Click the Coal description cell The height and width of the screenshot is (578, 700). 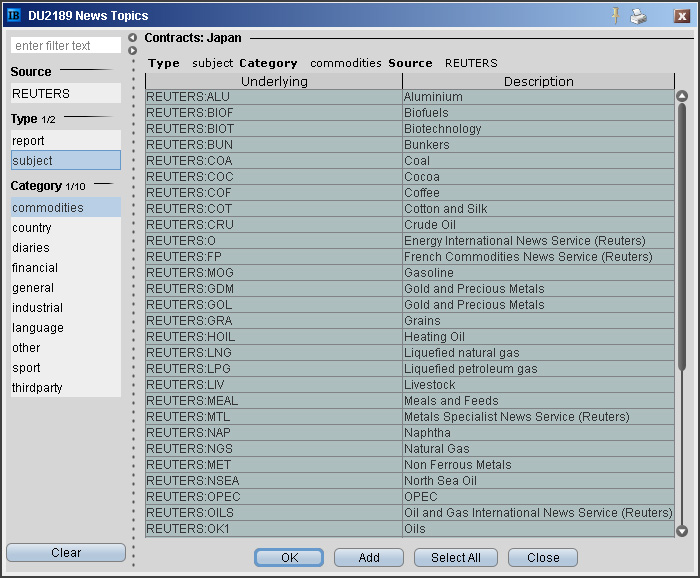[538, 161]
